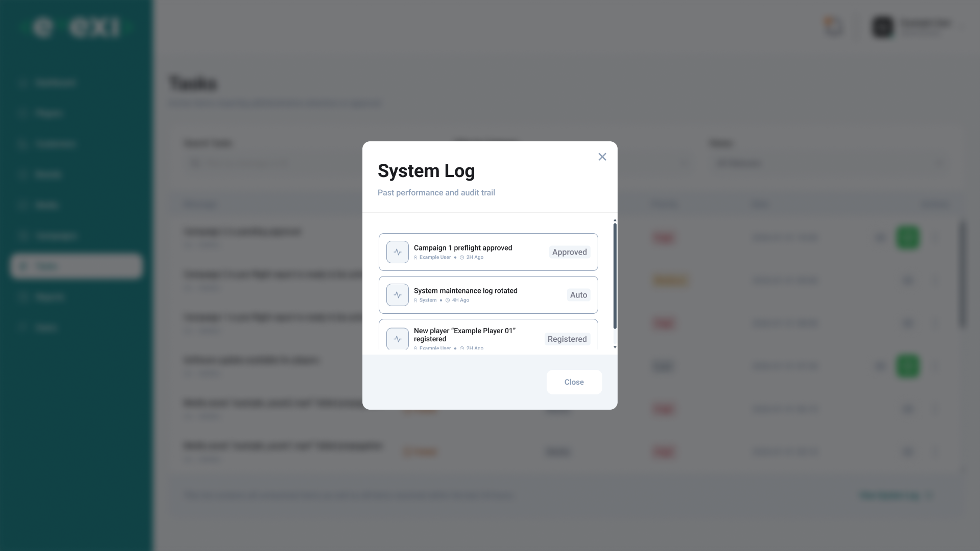Click the "Registered" status badge
The height and width of the screenshot is (551, 980).
tap(567, 339)
